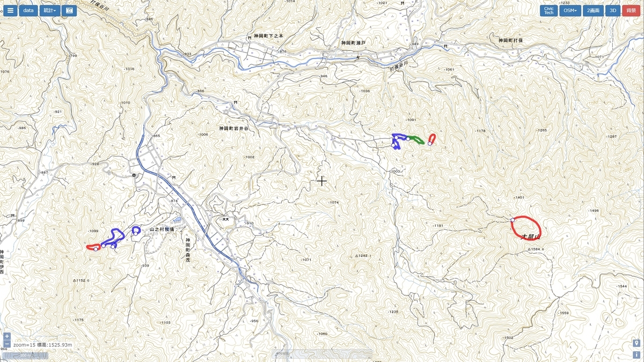Zoom in with the plus button

coord(6,336)
